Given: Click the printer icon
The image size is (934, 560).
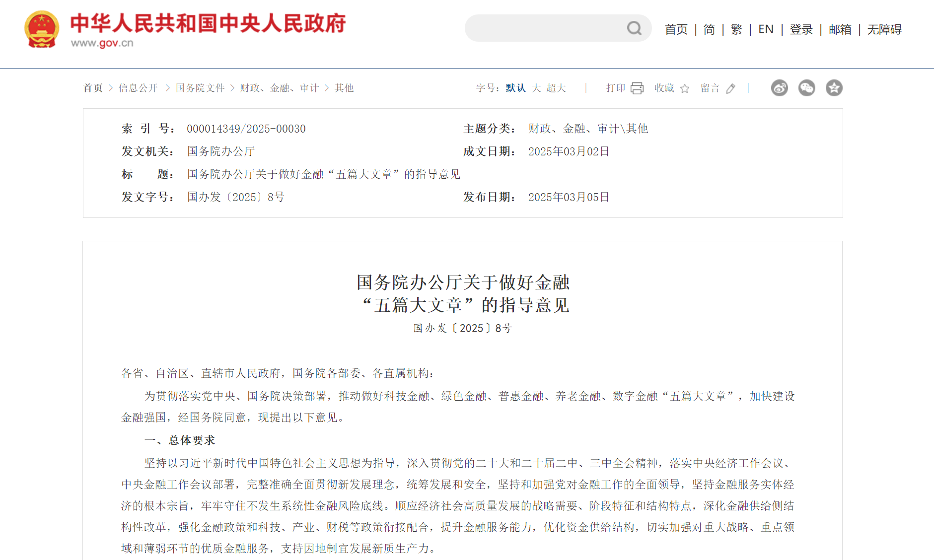Looking at the screenshot, I should click(x=637, y=88).
